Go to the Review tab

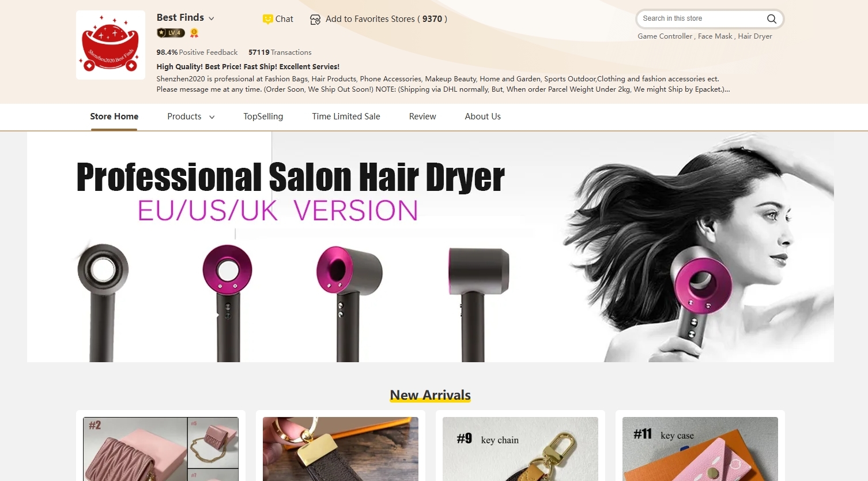point(422,117)
